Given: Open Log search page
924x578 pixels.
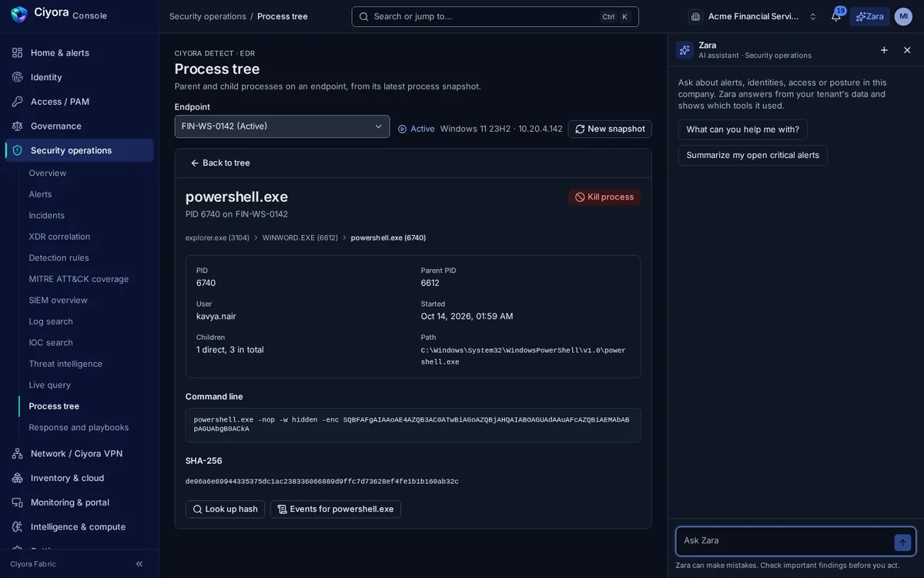Looking at the screenshot, I should (x=51, y=321).
